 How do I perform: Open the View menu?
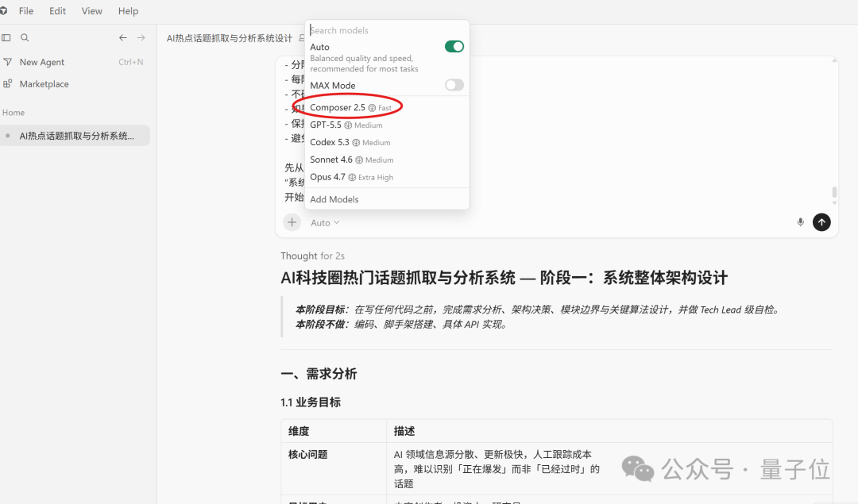tap(92, 11)
